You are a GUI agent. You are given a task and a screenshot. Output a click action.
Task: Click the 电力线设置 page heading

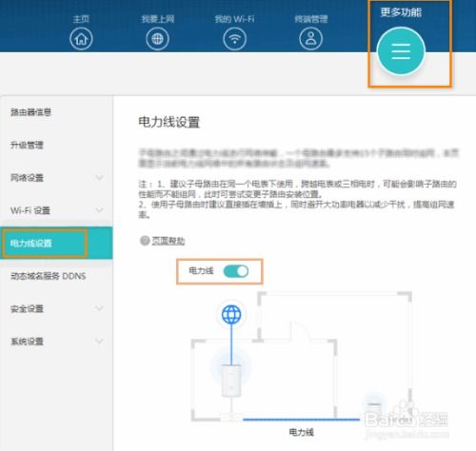click(x=169, y=122)
